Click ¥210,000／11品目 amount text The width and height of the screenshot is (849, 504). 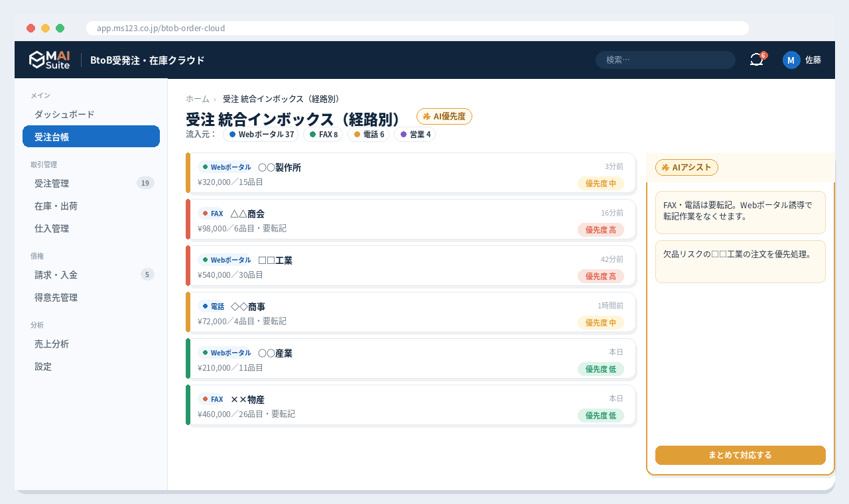click(x=230, y=367)
